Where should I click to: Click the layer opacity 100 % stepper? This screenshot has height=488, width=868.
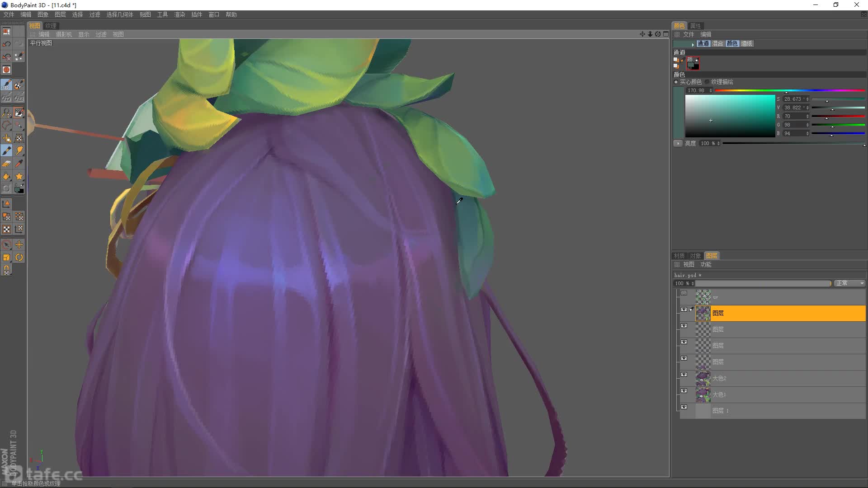[x=693, y=283]
